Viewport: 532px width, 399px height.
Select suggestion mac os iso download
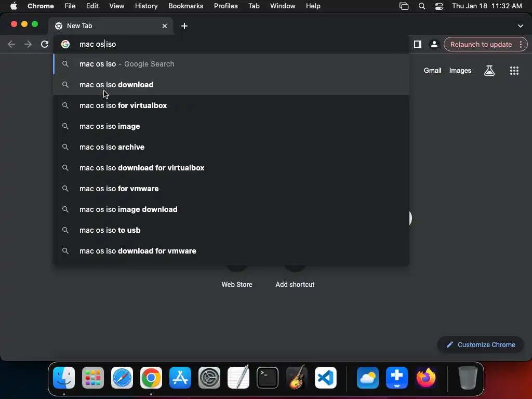point(231,85)
